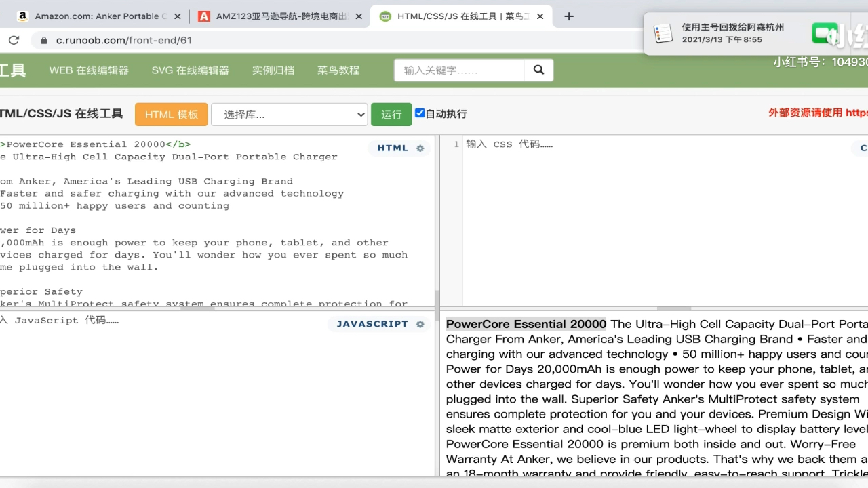The height and width of the screenshot is (488, 868).
Task: Open SVG 在线编辑器 menu item
Action: 190,70
